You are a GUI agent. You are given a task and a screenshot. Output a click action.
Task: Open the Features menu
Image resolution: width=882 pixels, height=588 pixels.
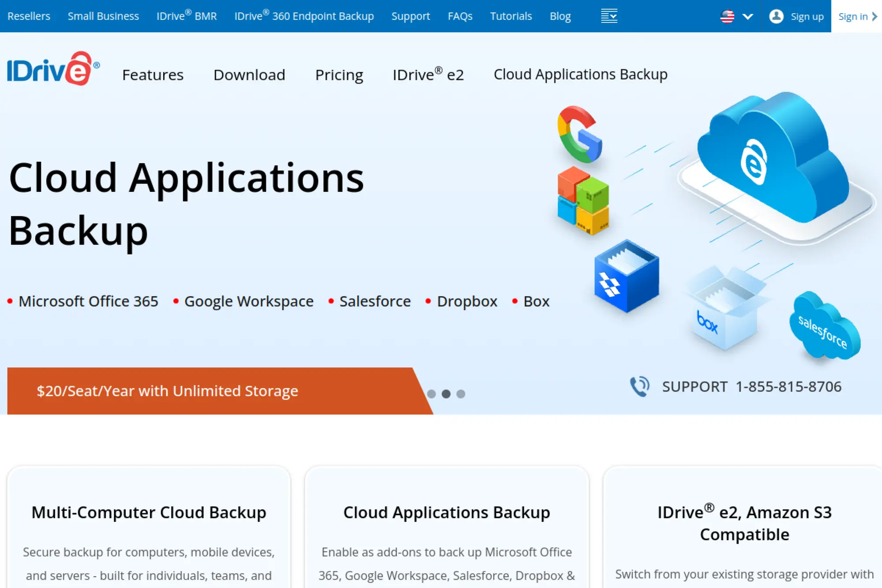153,75
